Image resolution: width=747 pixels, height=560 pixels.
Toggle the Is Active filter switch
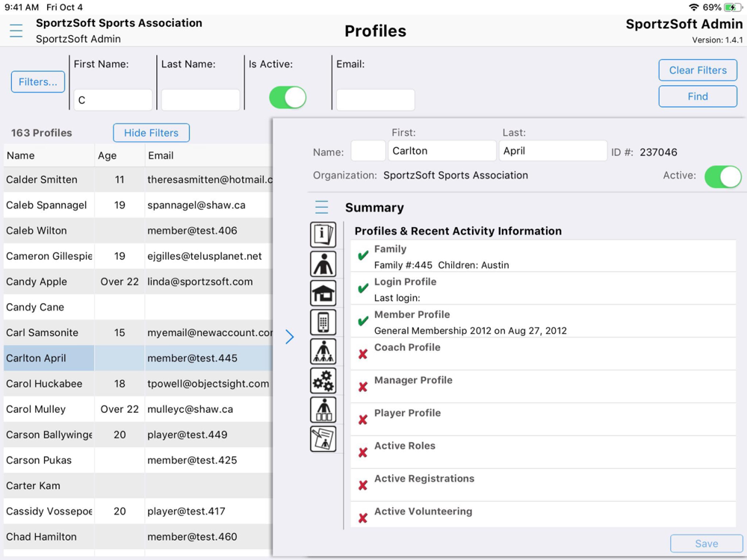(x=288, y=98)
